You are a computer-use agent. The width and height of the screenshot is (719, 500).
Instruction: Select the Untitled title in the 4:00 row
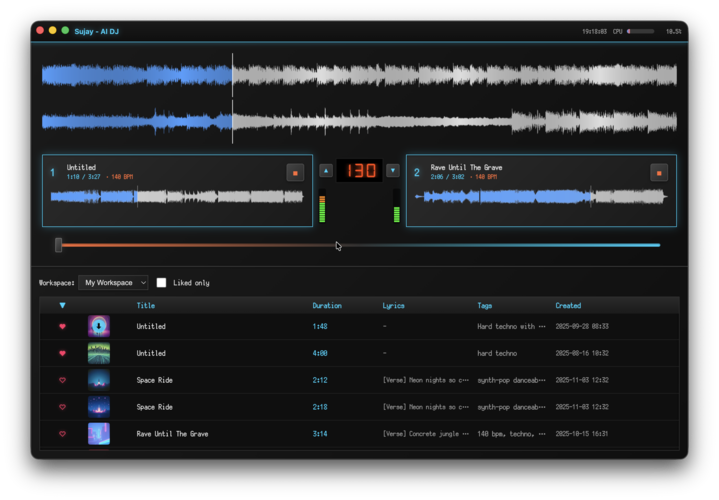(x=151, y=353)
